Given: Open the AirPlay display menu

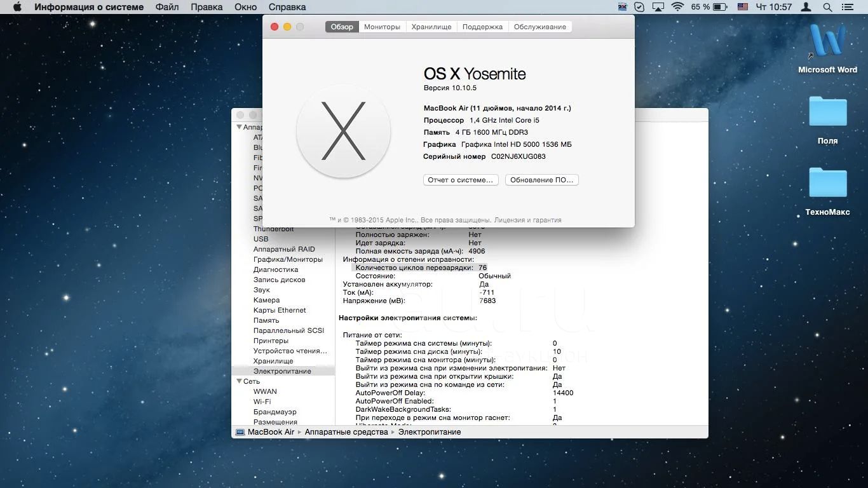Looking at the screenshot, I should coord(658,7).
